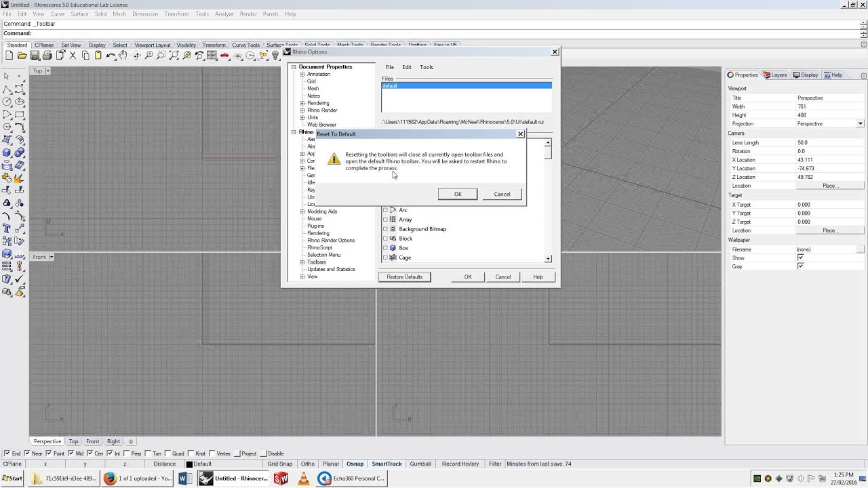Image resolution: width=868 pixels, height=488 pixels.
Task: Click the Default layer black color swatch
Action: pyautogui.click(x=189, y=464)
